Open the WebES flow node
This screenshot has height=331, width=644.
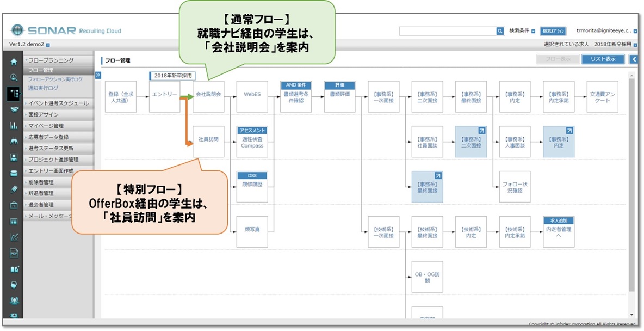click(x=252, y=96)
